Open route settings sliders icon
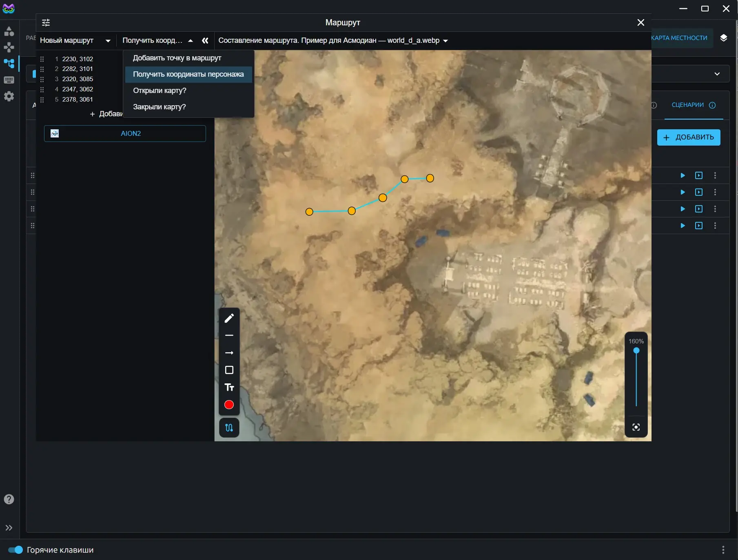 click(x=46, y=22)
